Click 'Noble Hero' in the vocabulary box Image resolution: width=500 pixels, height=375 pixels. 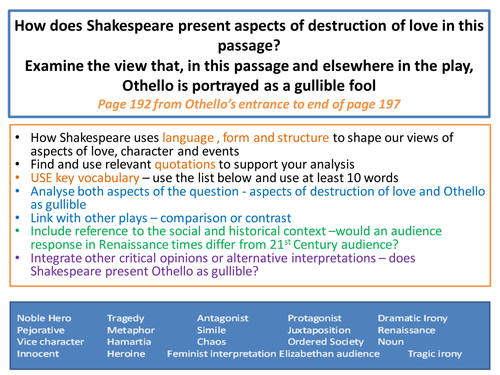44,318
